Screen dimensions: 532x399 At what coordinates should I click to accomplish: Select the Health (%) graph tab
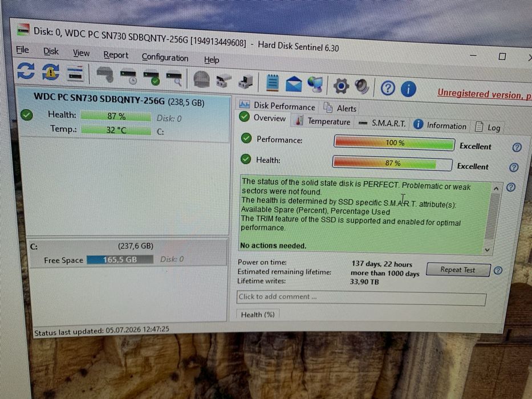click(258, 315)
